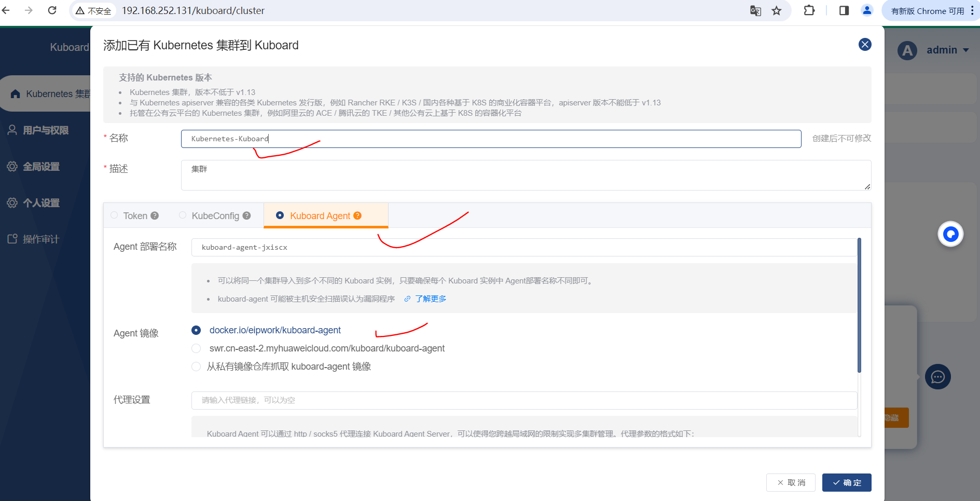980x501 pixels.
Task: Click the 确定 confirm button
Action: pos(847,482)
